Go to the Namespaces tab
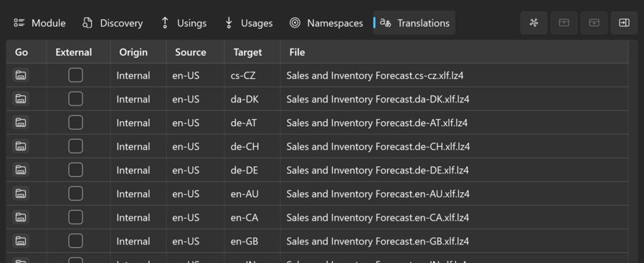Image resolution: width=644 pixels, height=263 pixels. pos(326,23)
